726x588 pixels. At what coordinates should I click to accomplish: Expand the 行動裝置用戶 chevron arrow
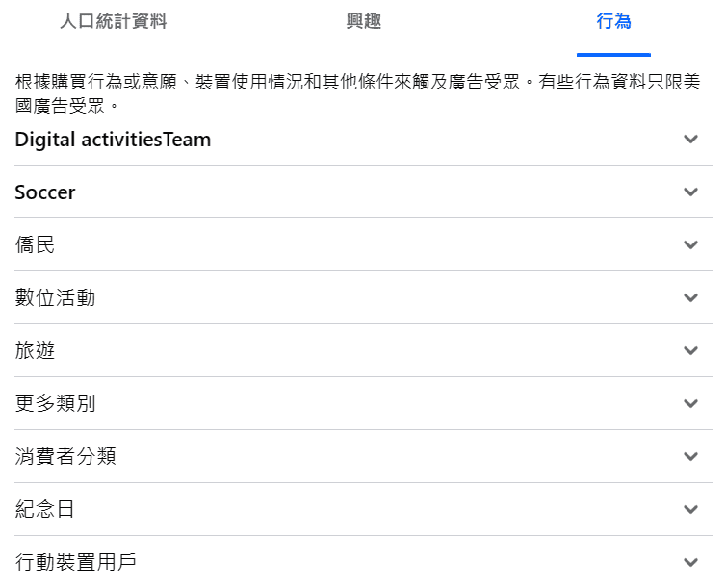click(x=690, y=562)
